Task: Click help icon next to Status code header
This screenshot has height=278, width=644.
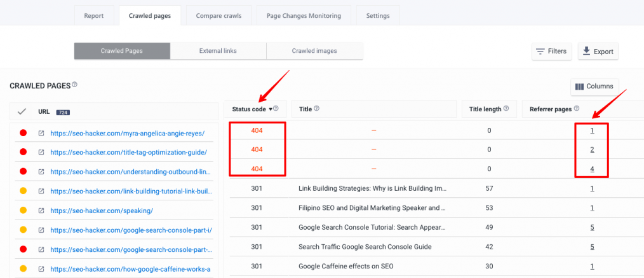Action: tap(276, 109)
